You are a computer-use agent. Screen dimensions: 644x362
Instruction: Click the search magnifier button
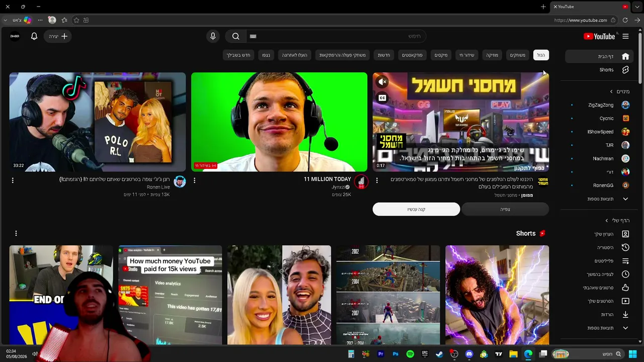pos(235,36)
